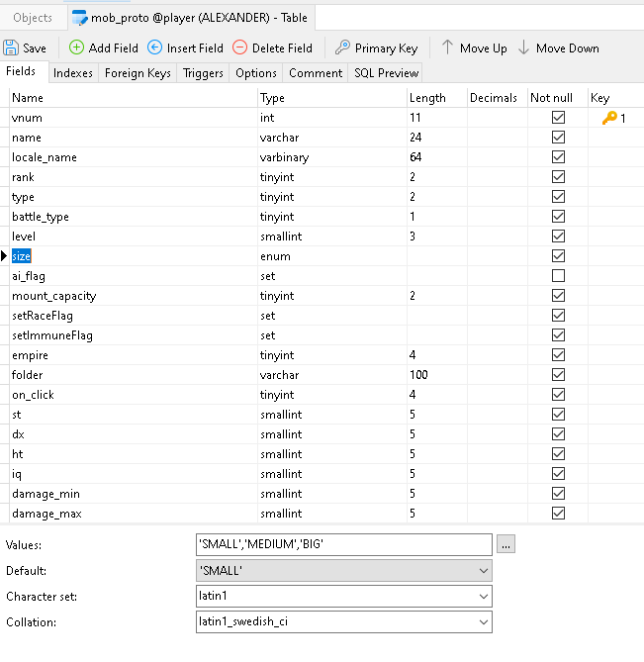This screenshot has height=662, width=644.
Task: Open the Character set dropdown
Action: pos(483,597)
